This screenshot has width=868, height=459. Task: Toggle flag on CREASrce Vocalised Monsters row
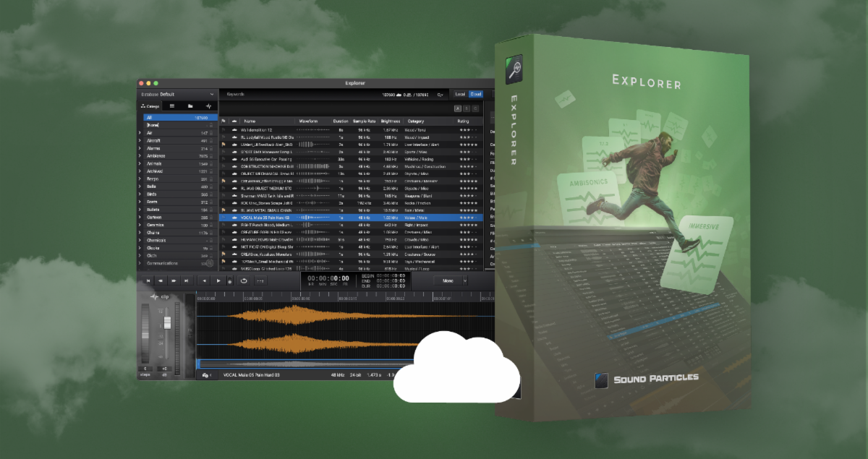pyautogui.click(x=223, y=254)
